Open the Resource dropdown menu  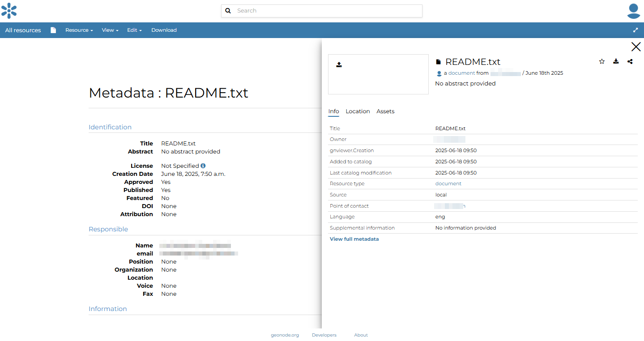[x=79, y=30]
